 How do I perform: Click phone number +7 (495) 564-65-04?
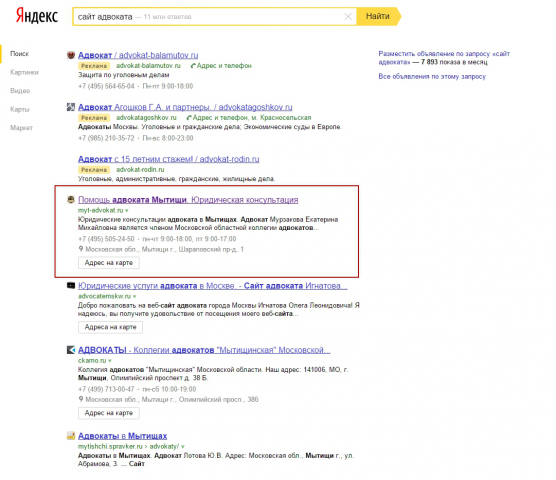click(106, 86)
